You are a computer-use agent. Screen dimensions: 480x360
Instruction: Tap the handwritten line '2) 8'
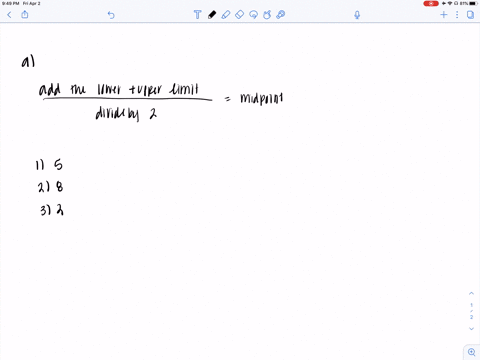click(50, 187)
